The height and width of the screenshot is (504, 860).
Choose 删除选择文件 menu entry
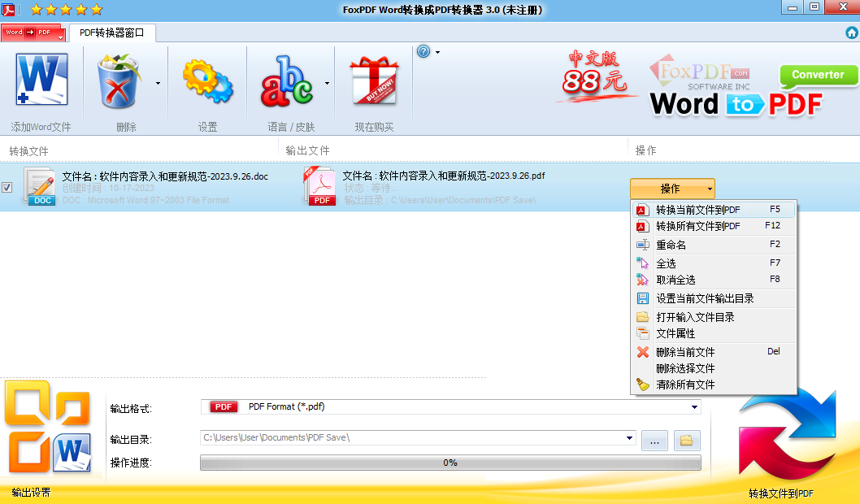coord(714,368)
